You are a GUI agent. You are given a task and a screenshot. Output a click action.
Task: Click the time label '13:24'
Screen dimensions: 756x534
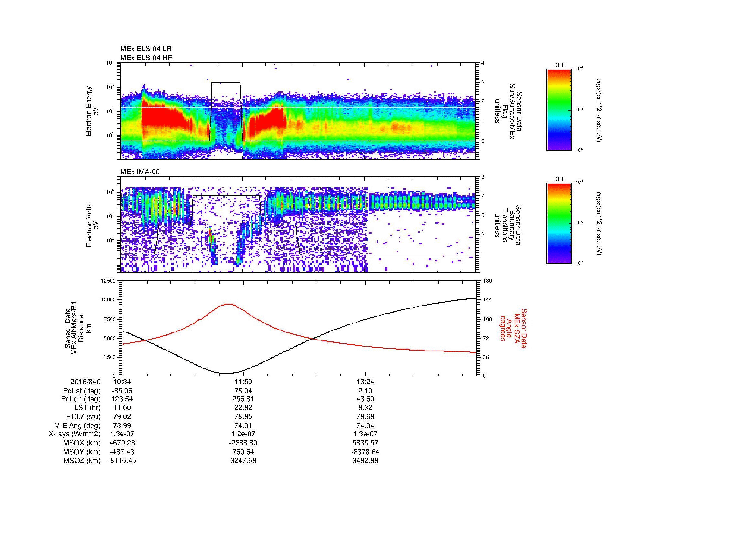(x=365, y=382)
